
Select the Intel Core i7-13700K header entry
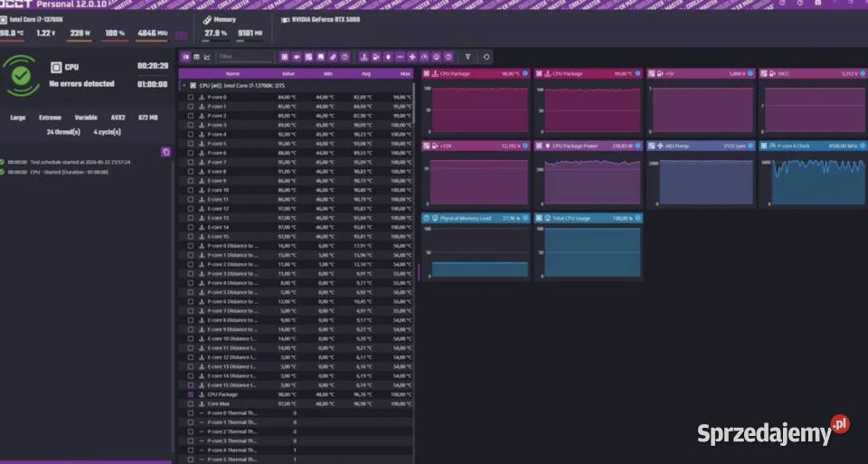(33, 20)
